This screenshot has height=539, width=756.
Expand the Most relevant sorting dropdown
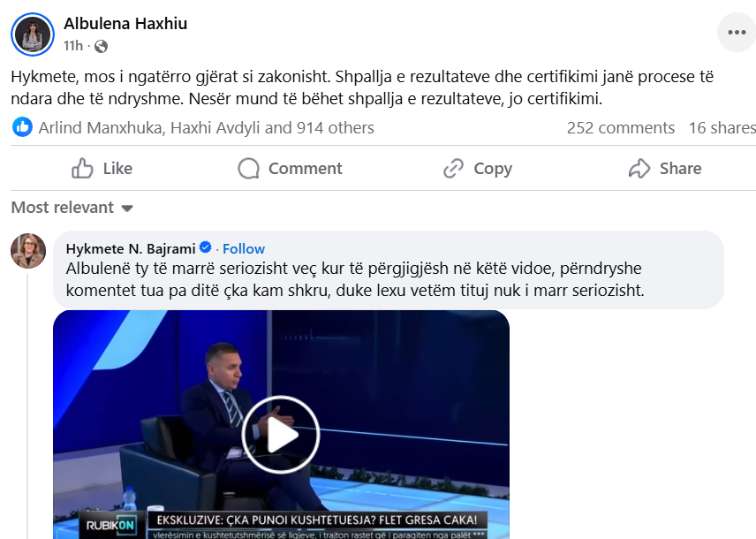[72, 208]
